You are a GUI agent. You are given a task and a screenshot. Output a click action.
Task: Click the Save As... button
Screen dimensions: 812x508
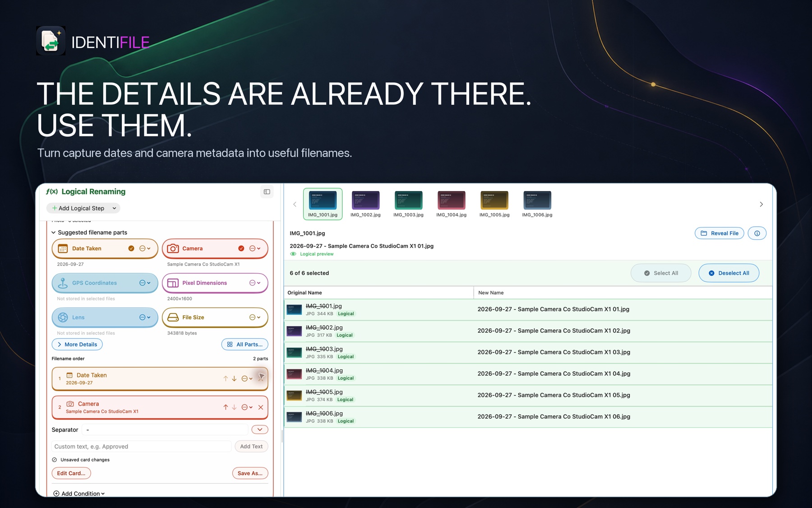click(x=250, y=473)
